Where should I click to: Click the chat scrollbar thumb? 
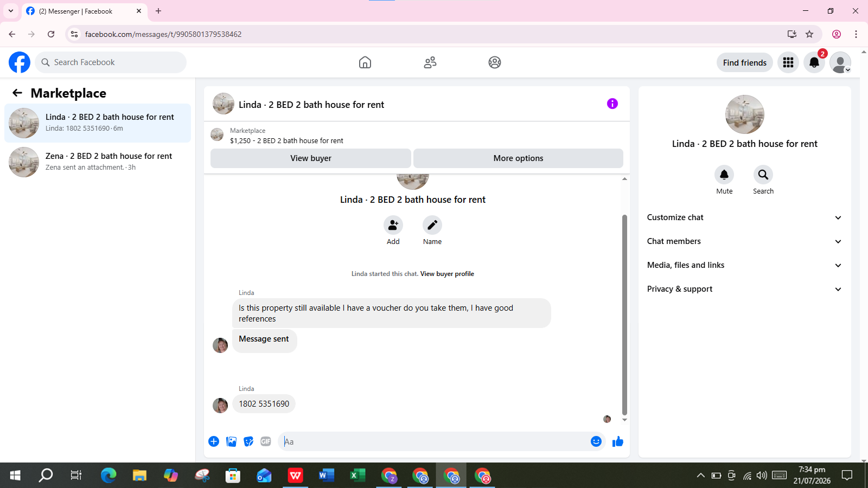624,314
